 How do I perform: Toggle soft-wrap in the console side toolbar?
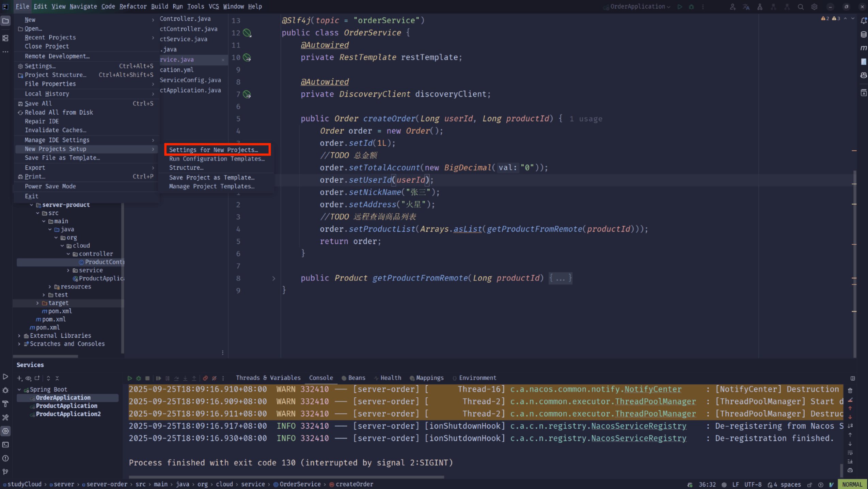pyautogui.click(x=850, y=453)
